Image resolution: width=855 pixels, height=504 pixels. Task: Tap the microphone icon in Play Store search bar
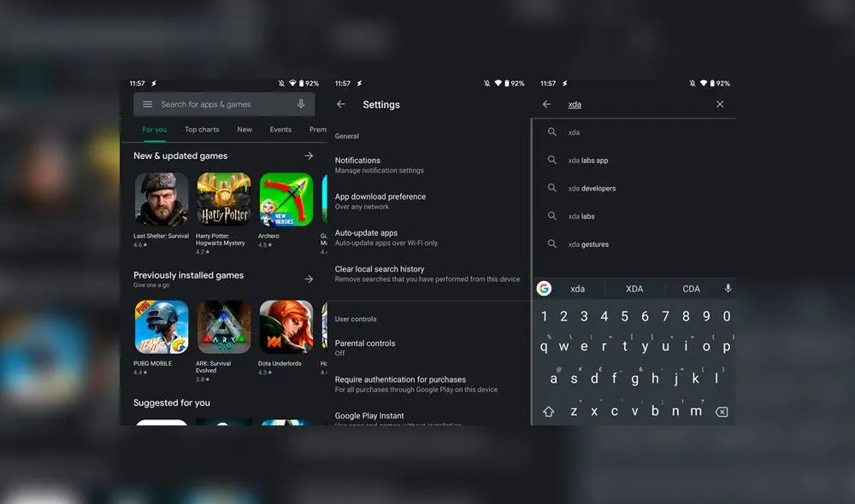pyautogui.click(x=300, y=104)
